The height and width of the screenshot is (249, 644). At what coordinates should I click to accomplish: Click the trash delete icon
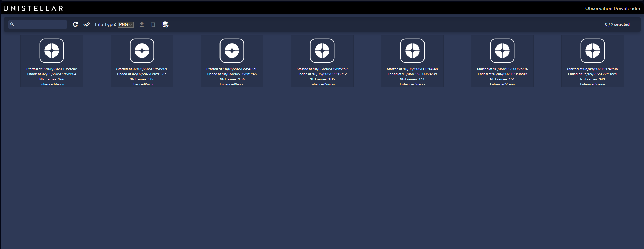click(x=153, y=24)
